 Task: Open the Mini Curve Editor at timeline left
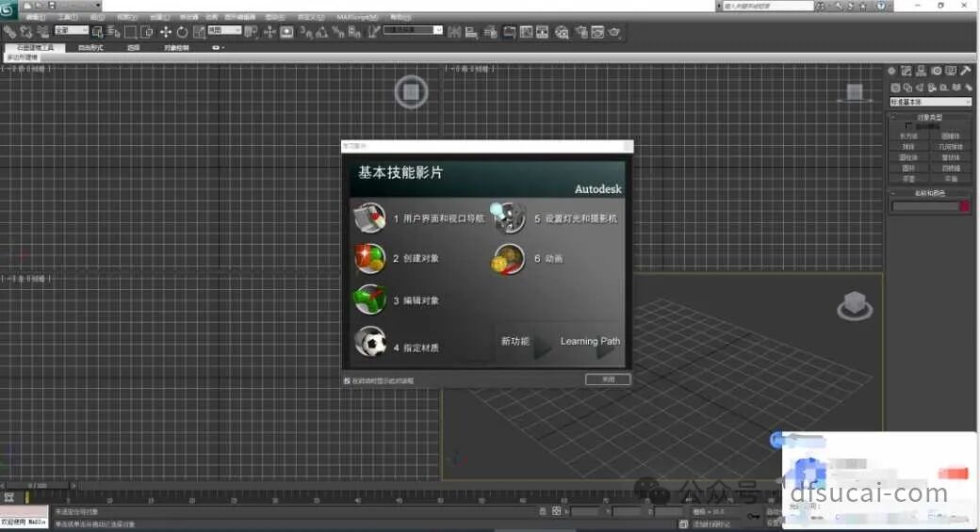tap(8, 498)
